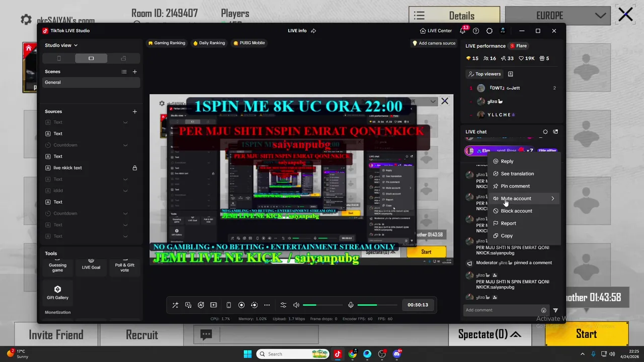Image resolution: width=644 pixels, height=362 pixels.
Task: Open the Studio view dropdown
Action: click(61, 45)
